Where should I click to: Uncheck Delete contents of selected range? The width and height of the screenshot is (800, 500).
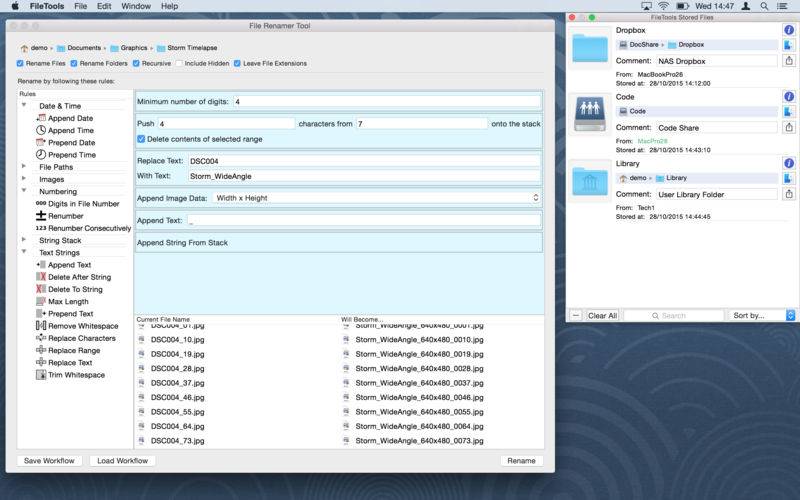pyautogui.click(x=141, y=139)
